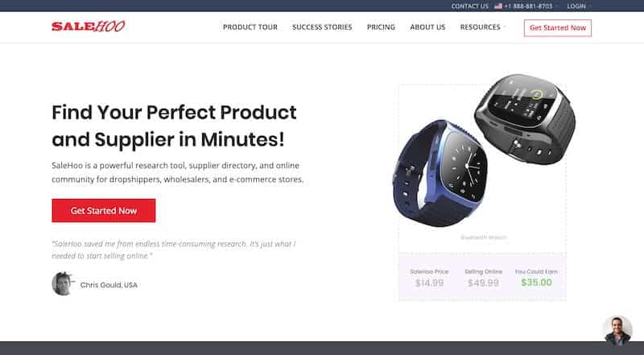644x355 pixels.
Task: Click Chris Gould's profile photo
Action: 63,283
